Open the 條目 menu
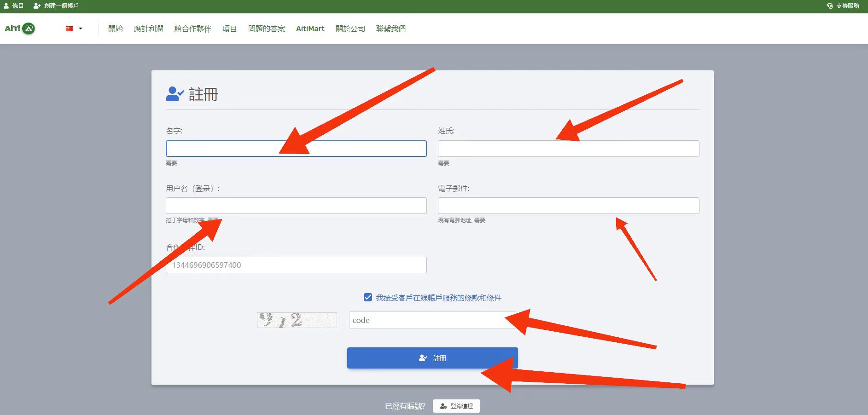 (17, 6)
